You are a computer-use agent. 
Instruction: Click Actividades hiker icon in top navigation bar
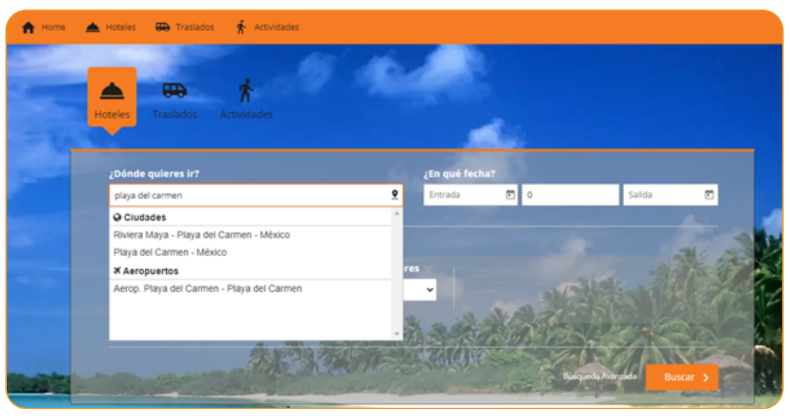point(241,27)
